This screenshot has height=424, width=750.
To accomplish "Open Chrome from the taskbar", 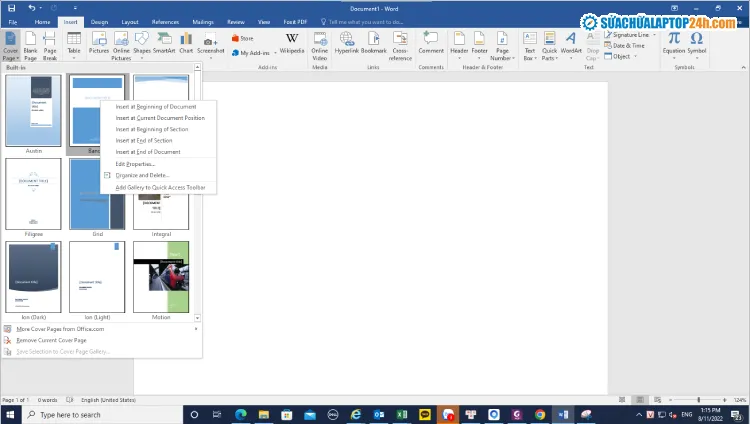I will 540,414.
